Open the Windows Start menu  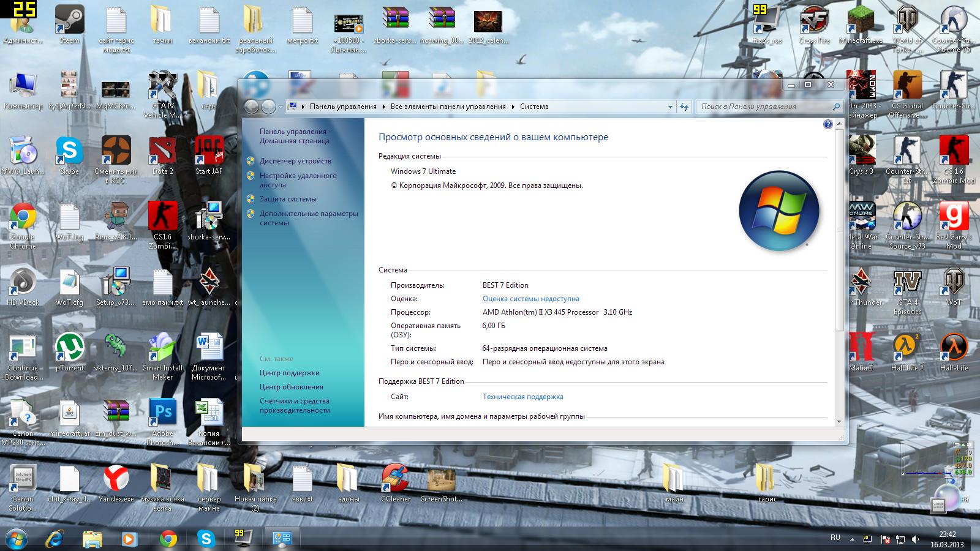point(17,538)
